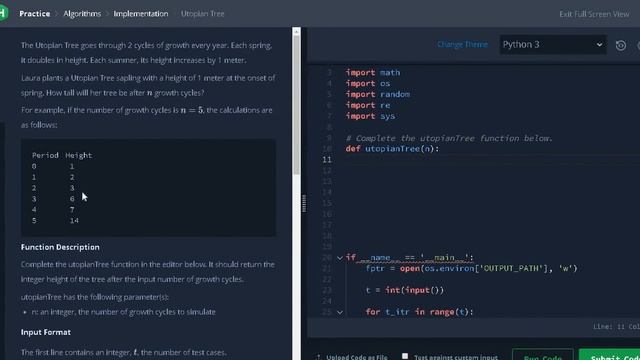Collapse the if __name__ block fold arrow
The width and height of the screenshot is (640, 360).
point(340,258)
